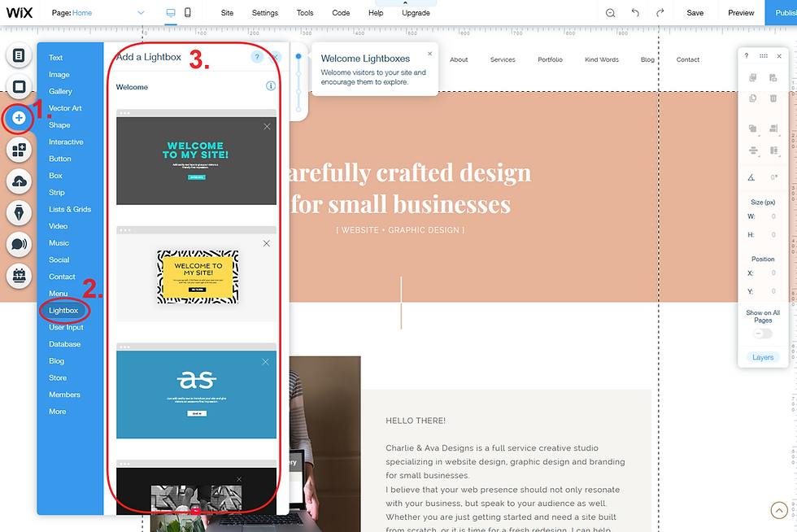Select Text in the Add menu

pyautogui.click(x=55, y=58)
